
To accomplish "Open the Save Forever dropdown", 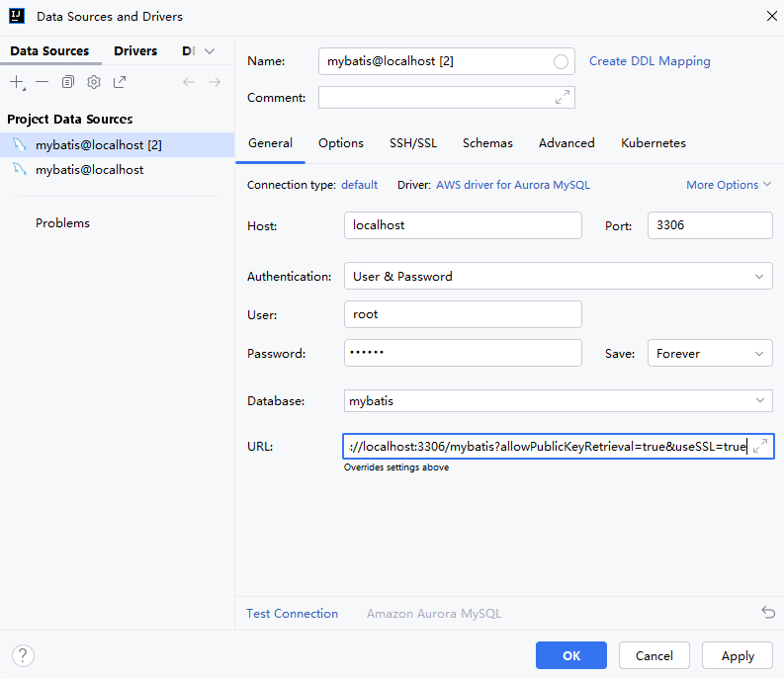I will 710,354.
